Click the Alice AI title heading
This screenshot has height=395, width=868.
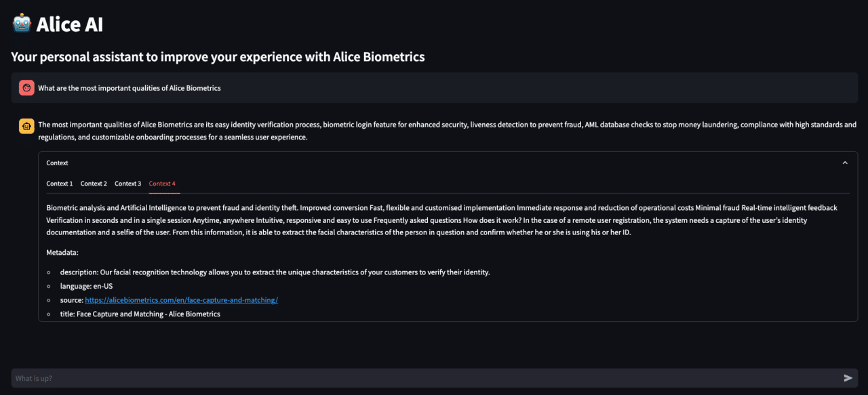[69, 24]
